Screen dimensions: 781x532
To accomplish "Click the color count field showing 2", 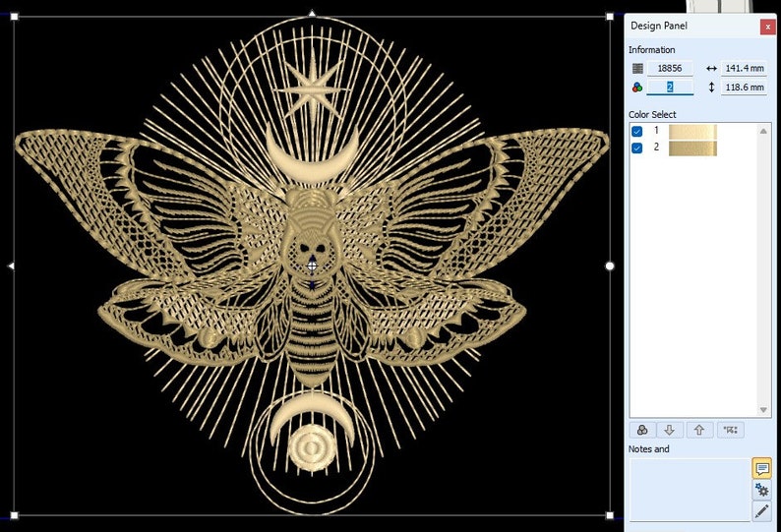I will pos(670,88).
